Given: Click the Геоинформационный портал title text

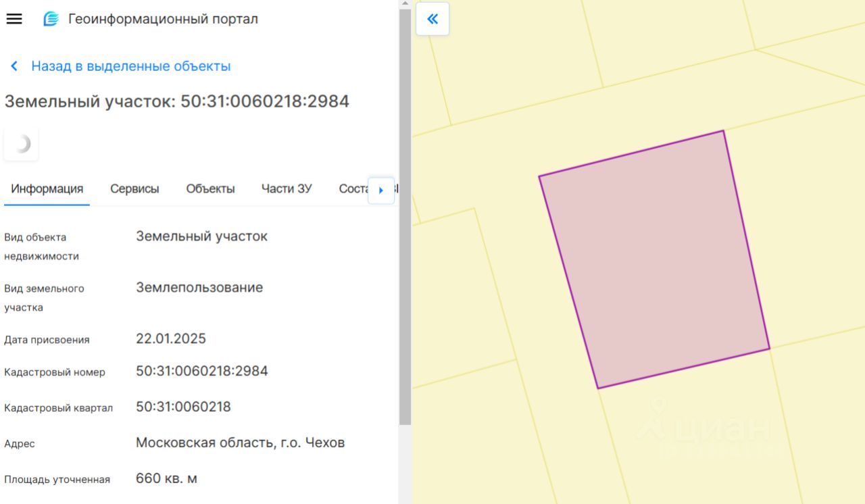Looking at the screenshot, I should (x=163, y=19).
